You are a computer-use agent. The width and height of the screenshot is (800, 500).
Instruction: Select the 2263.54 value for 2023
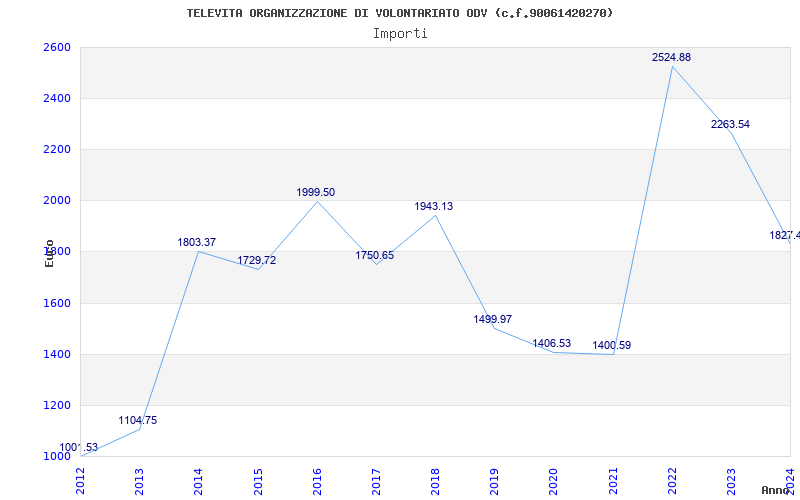(730, 124)
